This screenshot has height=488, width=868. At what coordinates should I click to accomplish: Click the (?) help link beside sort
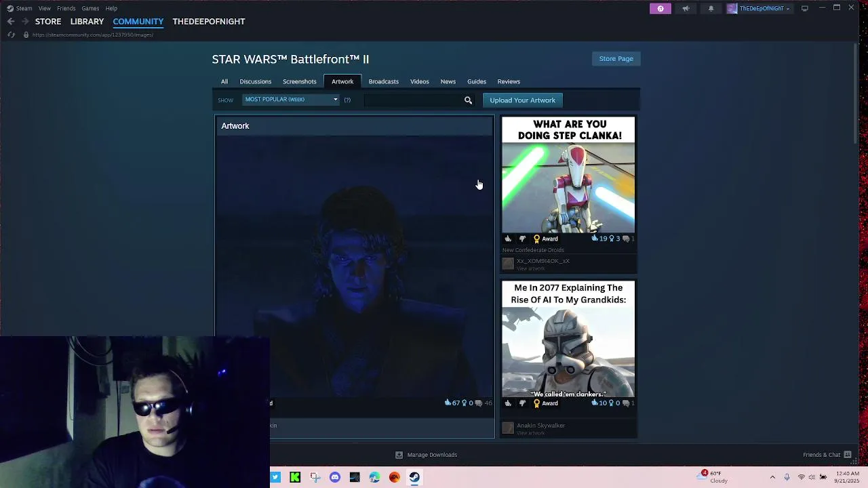pyautogui.click(x=347, y=100)
